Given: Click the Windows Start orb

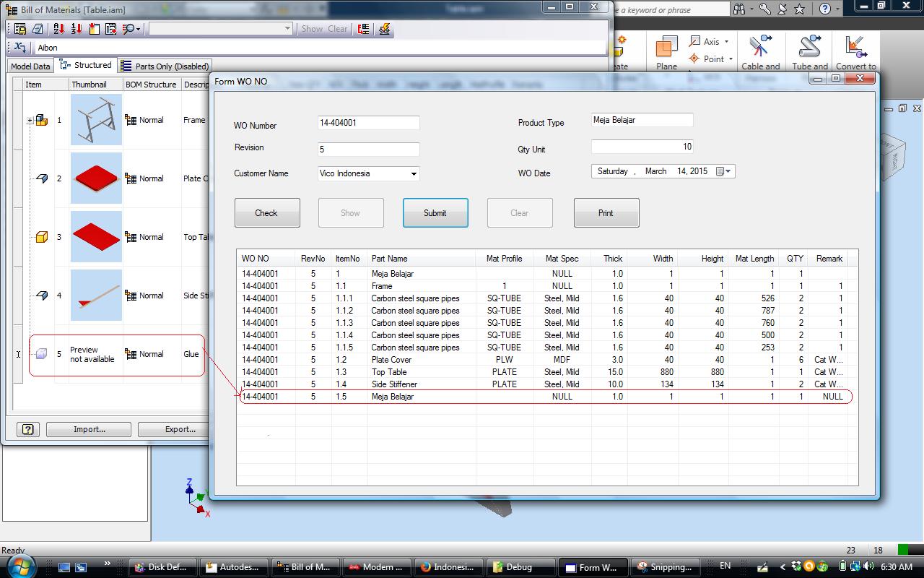Looking at the screenshot, I should point(21,566).
